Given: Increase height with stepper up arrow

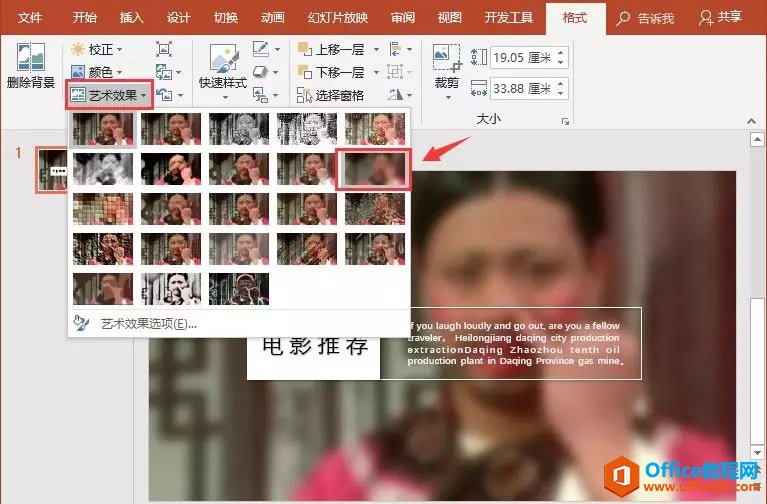Looking at the screenshot, I should coord(561,52).
